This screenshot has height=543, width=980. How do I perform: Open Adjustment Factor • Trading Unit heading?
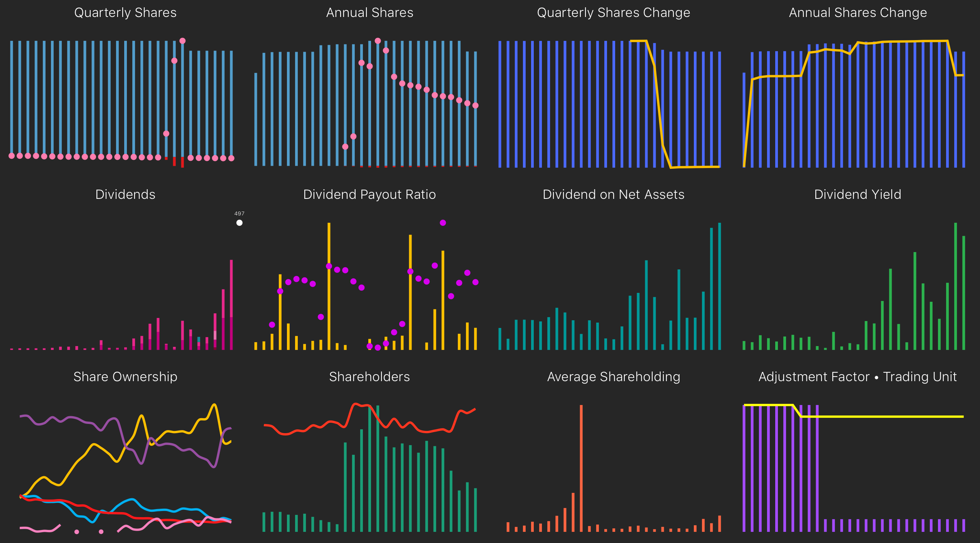coord(858,377)
